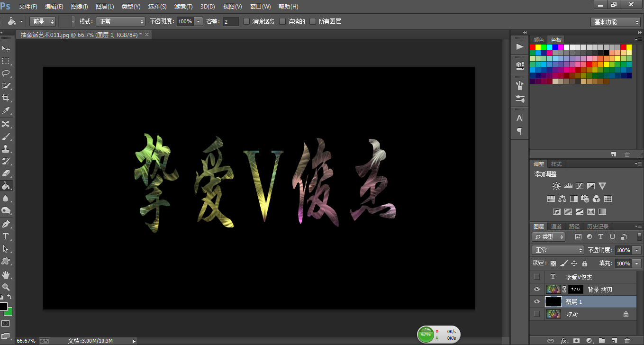
Task: Select the Eraser tool
Action: click(x=6, y=173)
